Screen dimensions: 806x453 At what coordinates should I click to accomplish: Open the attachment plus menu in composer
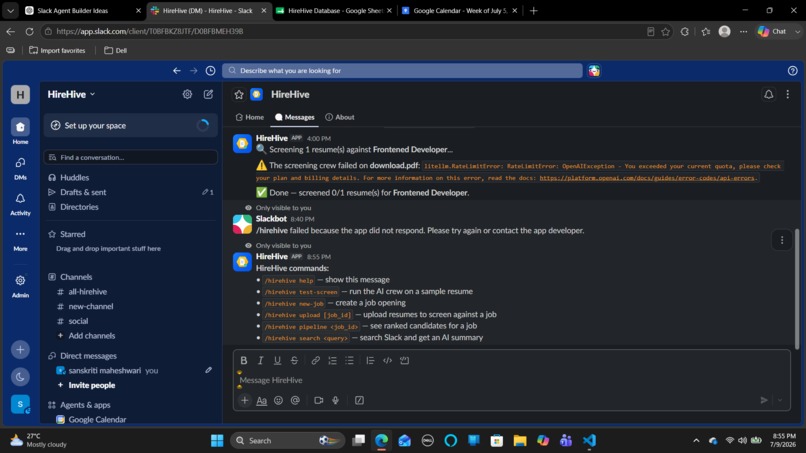pyautogui.click(x=245, y=400)
